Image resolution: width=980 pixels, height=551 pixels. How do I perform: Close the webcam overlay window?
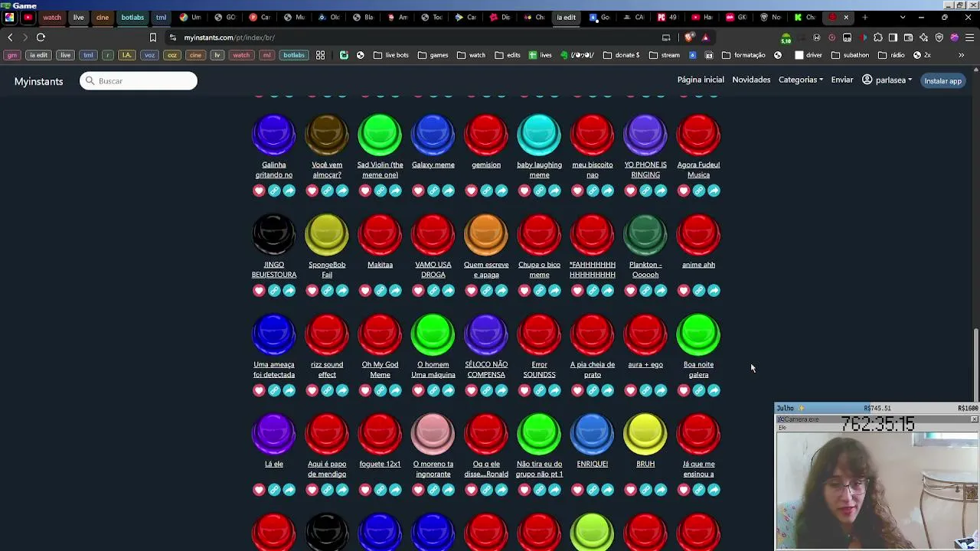(x=974, y=419)
